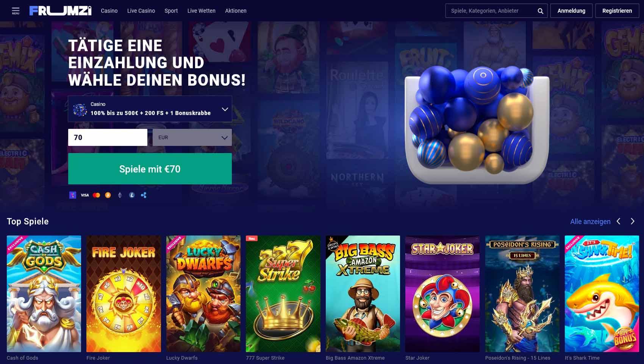
Task: Open the Aktionen menu item
Action: [236, 11]
